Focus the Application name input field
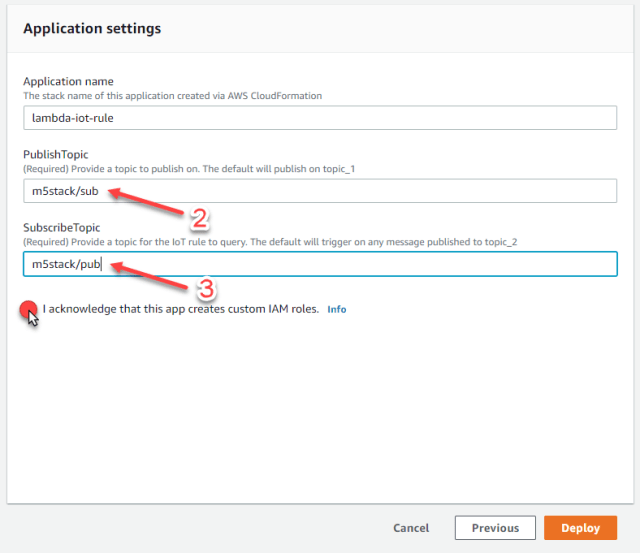The image size is (640, 553). pyautogui.click(x=320, y=117)
